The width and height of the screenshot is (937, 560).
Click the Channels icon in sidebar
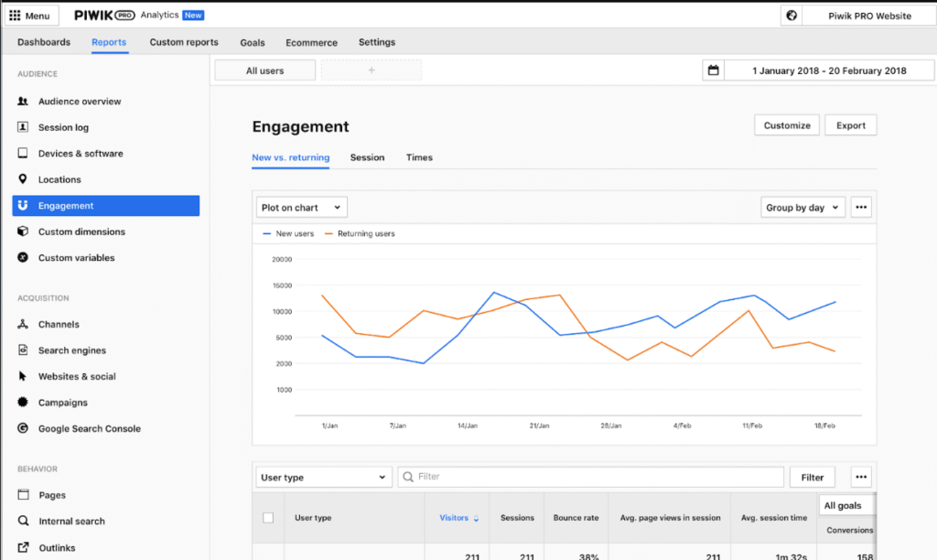[x=23, y=324]
